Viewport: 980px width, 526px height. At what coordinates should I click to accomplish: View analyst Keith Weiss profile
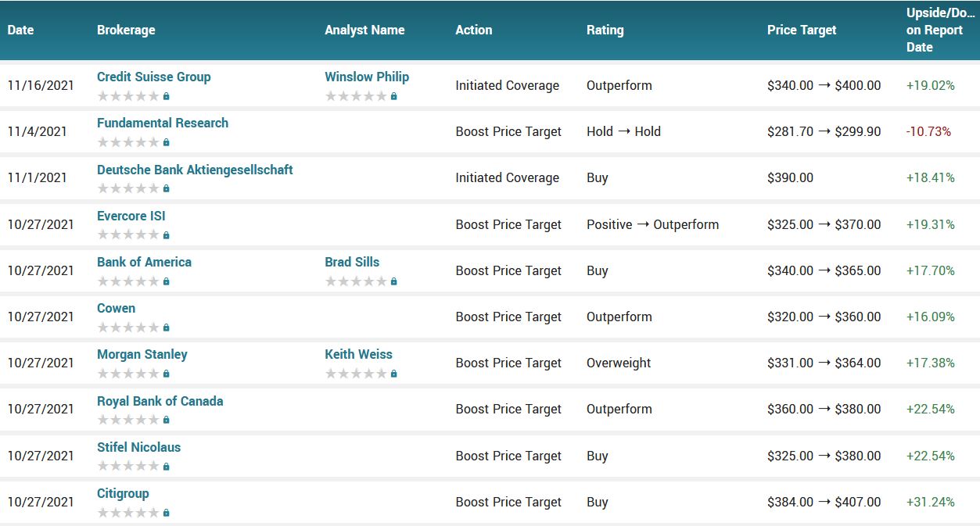358,354
